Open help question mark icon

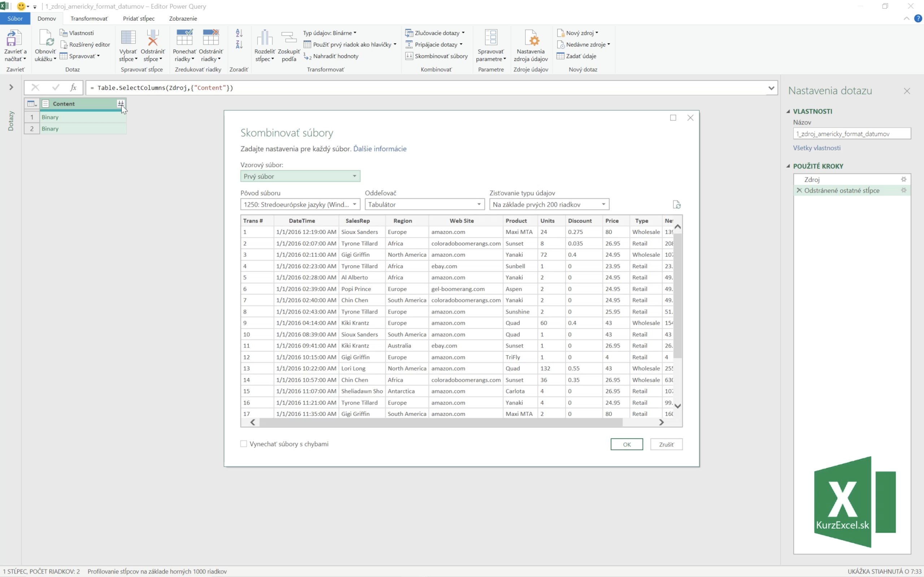click(x=918, y=18)
